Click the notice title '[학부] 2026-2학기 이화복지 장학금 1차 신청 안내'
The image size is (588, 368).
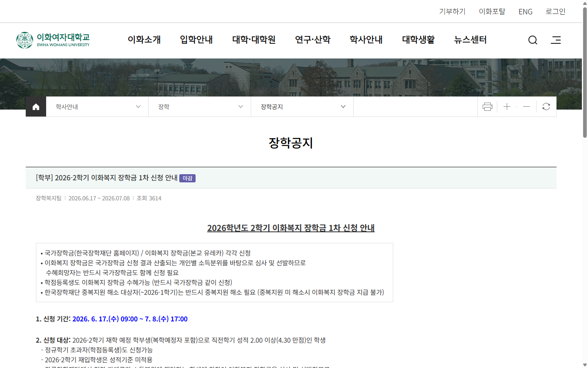(107, 178)
